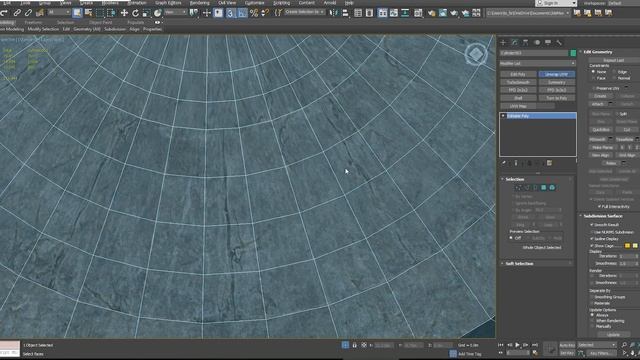Viewport: 640px width, 360px height.
Task: Open the Graph Editors menu
Action: tap(168, 3)
